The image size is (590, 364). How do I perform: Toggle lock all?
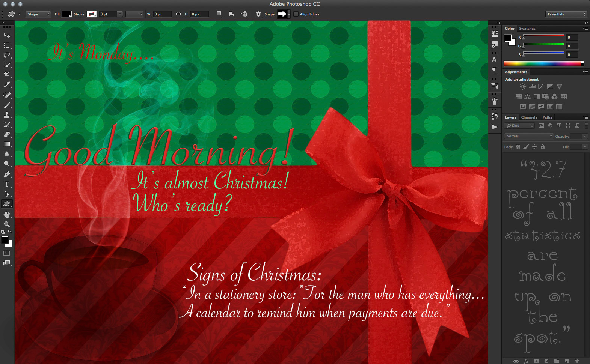(543, 147)
